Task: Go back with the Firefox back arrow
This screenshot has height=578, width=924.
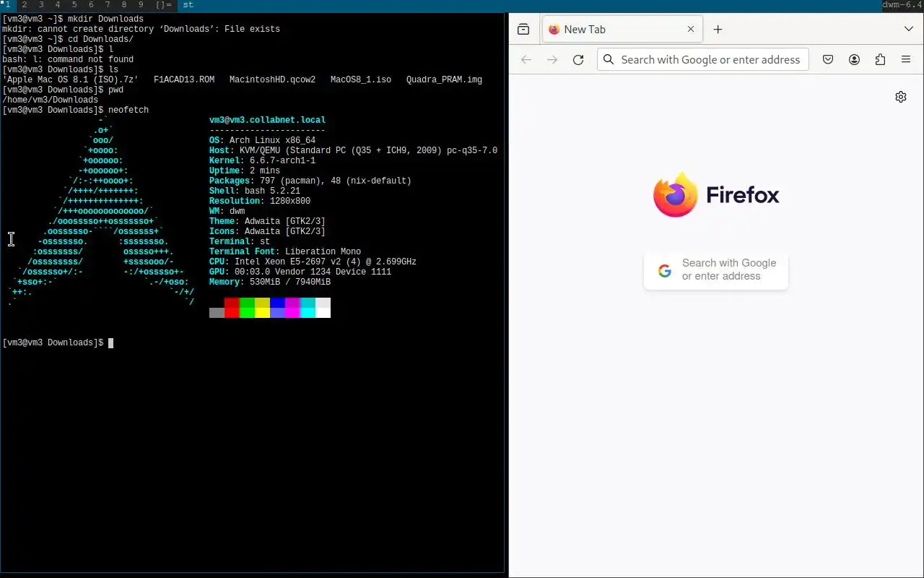Action: (x=526, y=60)
